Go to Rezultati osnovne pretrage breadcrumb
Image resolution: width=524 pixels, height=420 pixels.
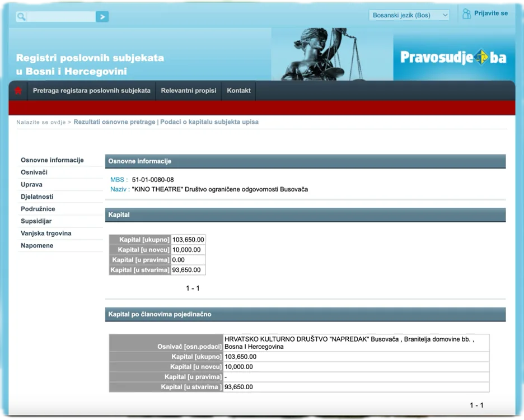(114, 122)
